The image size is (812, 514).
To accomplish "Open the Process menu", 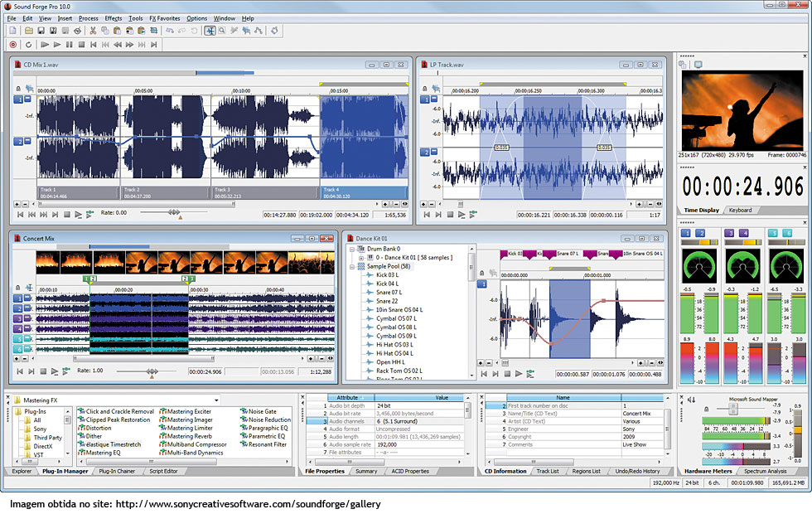I will coord(89,18).
